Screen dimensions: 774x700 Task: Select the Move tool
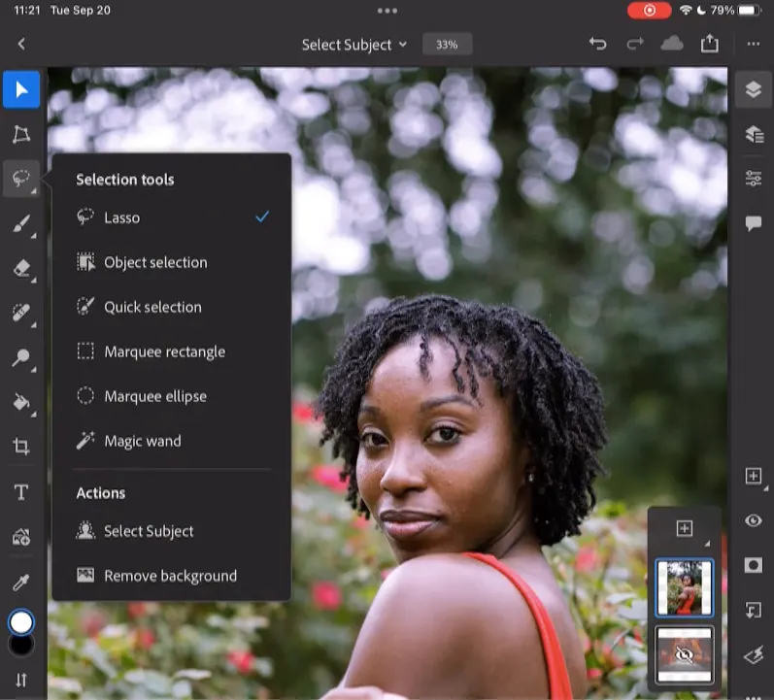pos(21,90)
